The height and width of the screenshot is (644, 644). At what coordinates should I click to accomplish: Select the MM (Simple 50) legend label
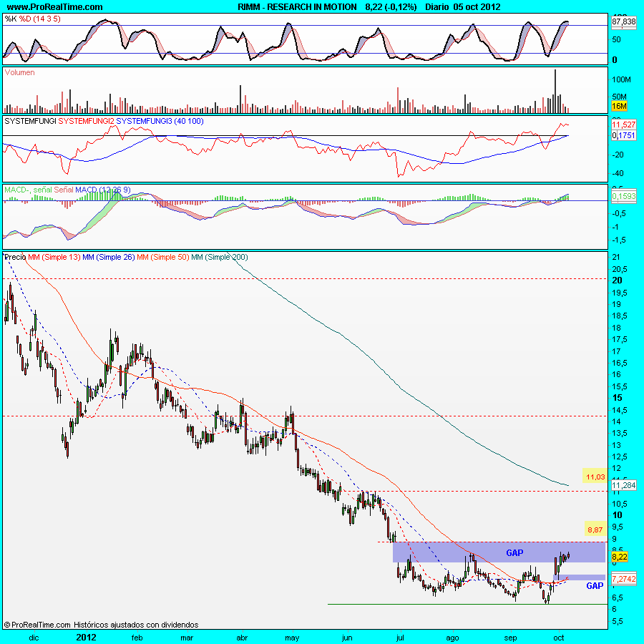[163, 257]
